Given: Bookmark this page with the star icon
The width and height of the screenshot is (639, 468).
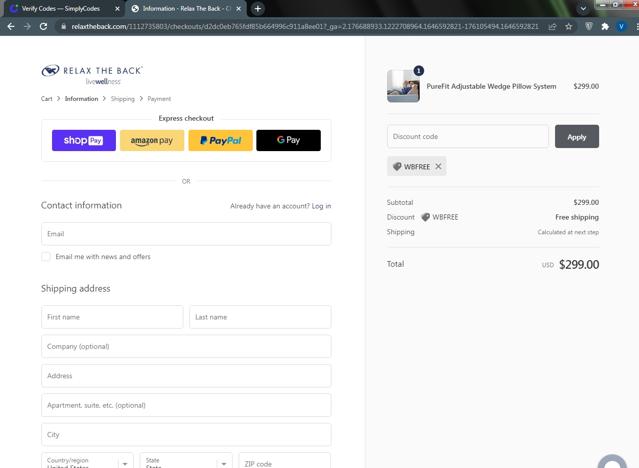Looking at the screenshot, I should (x=568, y=26).
